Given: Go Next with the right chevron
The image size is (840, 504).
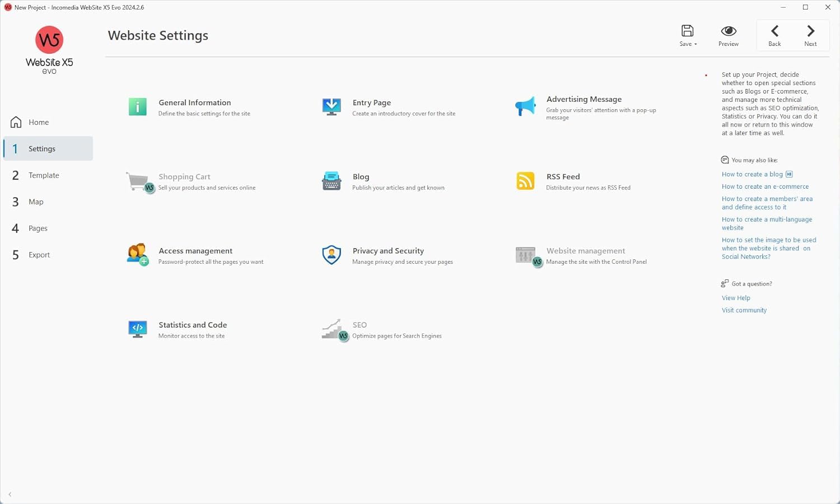Looking at the screenshot, I should (x=810, y=31).
